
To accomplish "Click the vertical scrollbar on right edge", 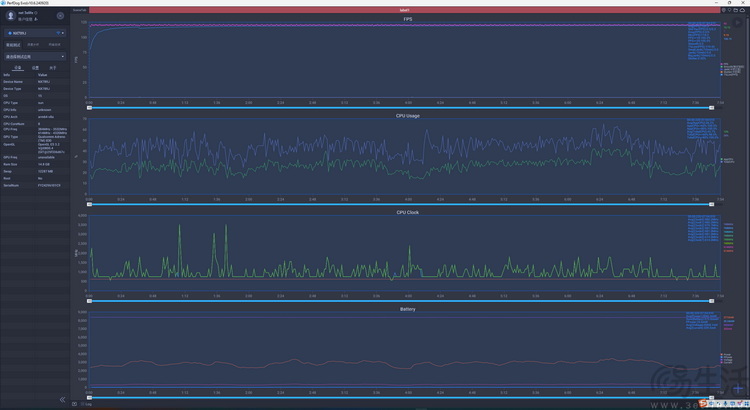I will coord(748,206).
